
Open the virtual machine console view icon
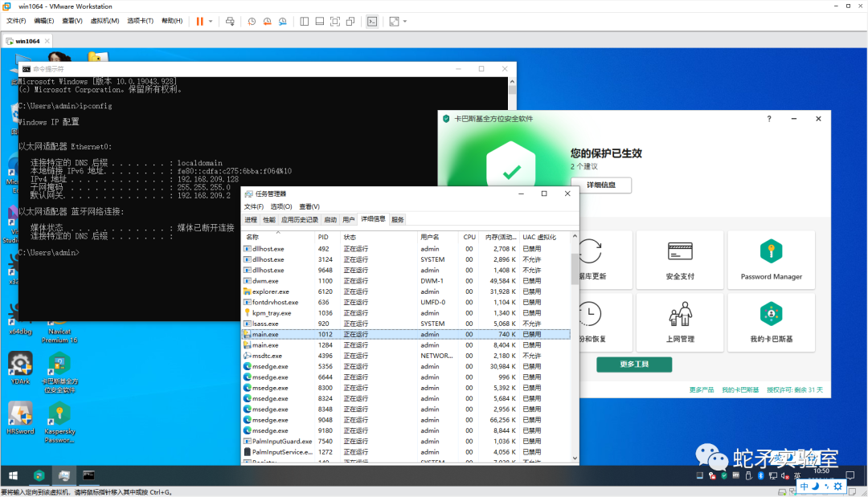click(x=371, y=22)
